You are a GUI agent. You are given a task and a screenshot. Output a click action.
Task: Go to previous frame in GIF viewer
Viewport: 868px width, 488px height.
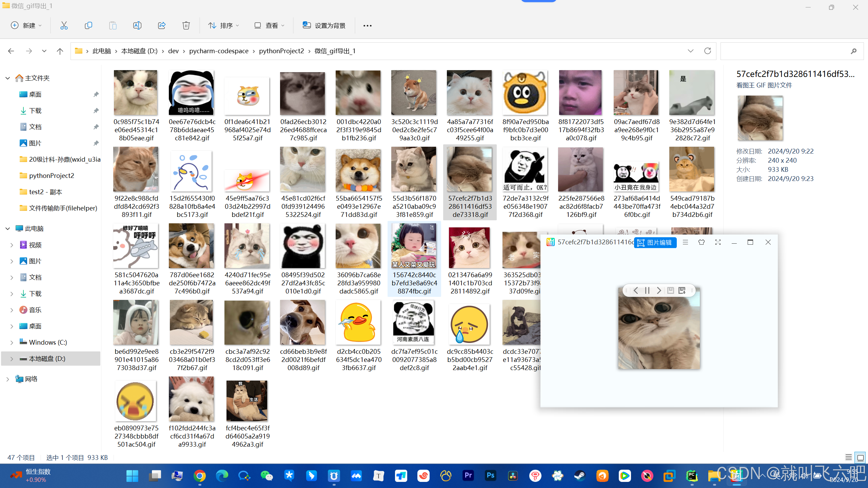(636, 290)
